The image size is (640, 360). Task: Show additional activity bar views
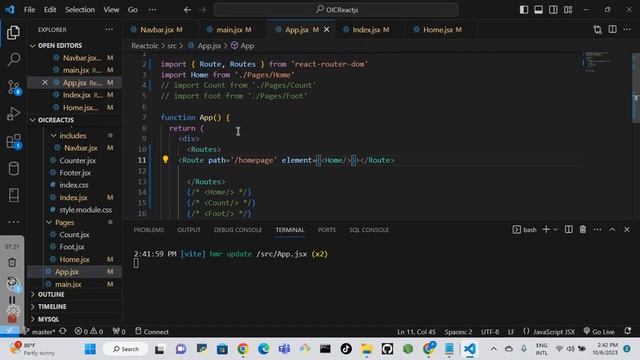[x=13, y=222]
